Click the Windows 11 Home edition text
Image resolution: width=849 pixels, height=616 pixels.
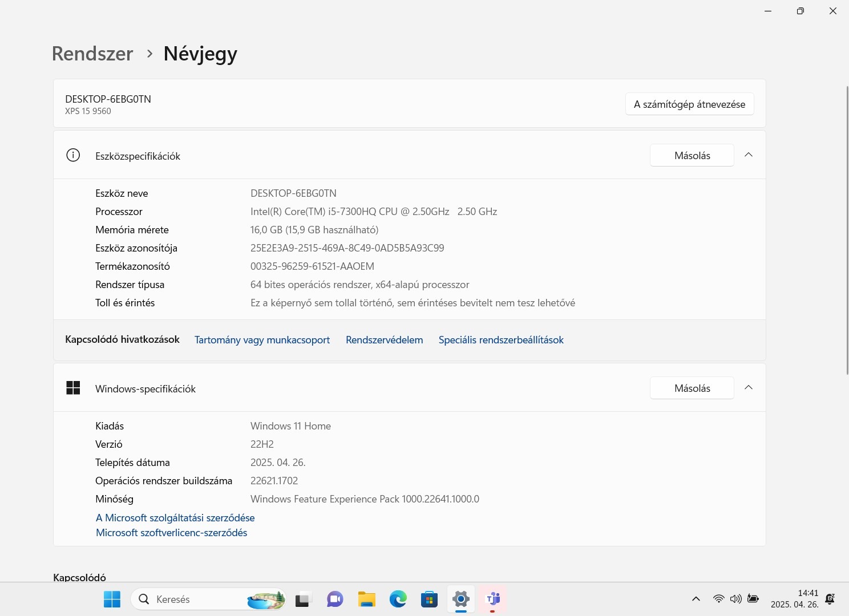[290, 426]
